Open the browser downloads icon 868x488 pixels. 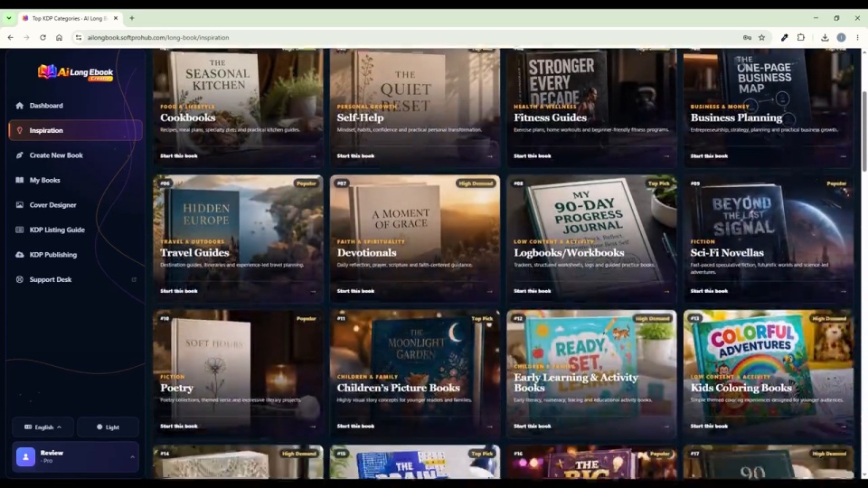(825, 38)
